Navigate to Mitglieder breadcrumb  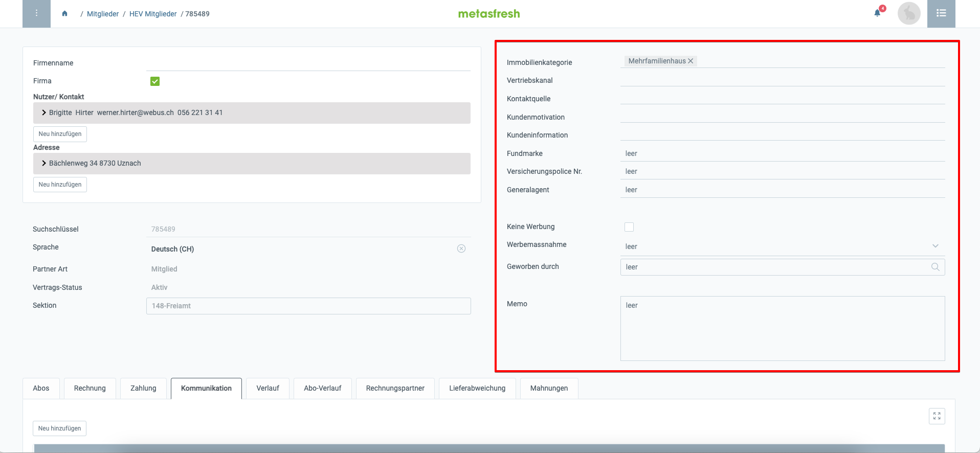coord(103,14)
